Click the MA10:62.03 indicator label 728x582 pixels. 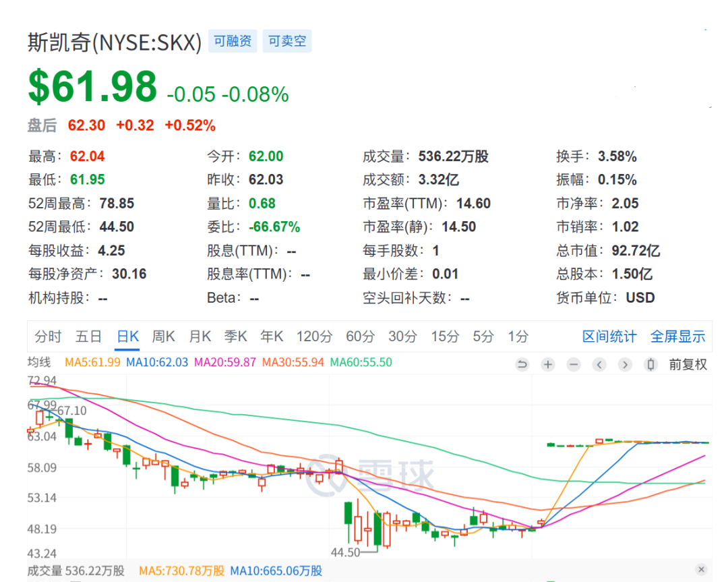tap(157, 362)
